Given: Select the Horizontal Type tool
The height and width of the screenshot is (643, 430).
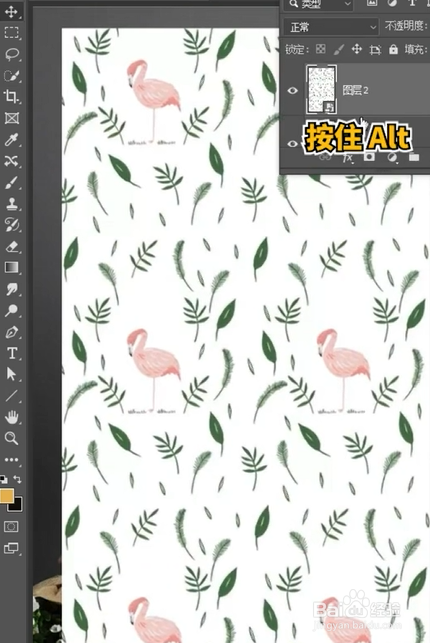Looking at the screenshot, I should pos(11,353).
